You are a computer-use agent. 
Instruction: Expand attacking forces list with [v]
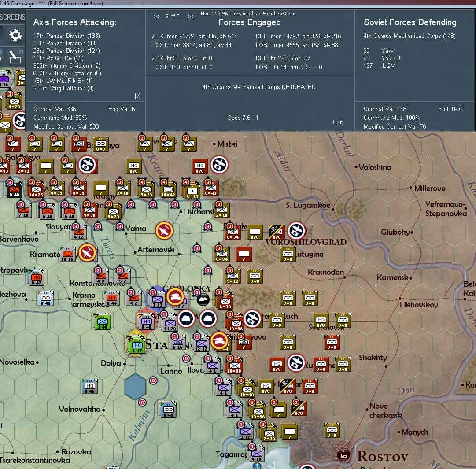coord(137,96)
